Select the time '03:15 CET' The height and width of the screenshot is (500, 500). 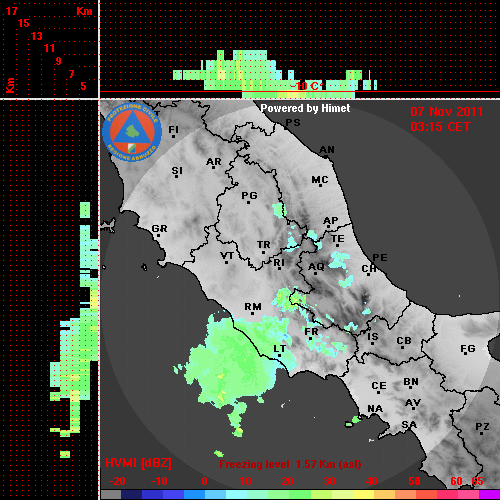(x=440, y=127)
